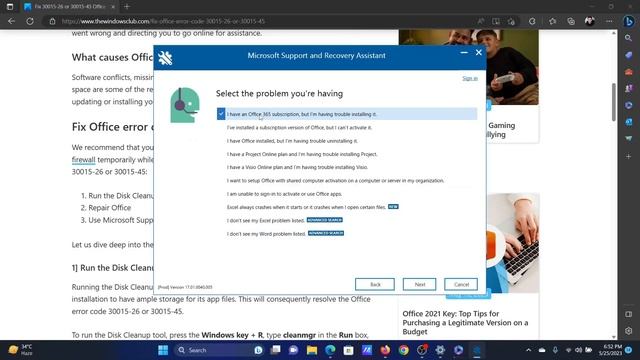Open Immersive Reader from address bar
This screenshot has width=640, height=360.
pyautogui.click(x=496, y=21)
